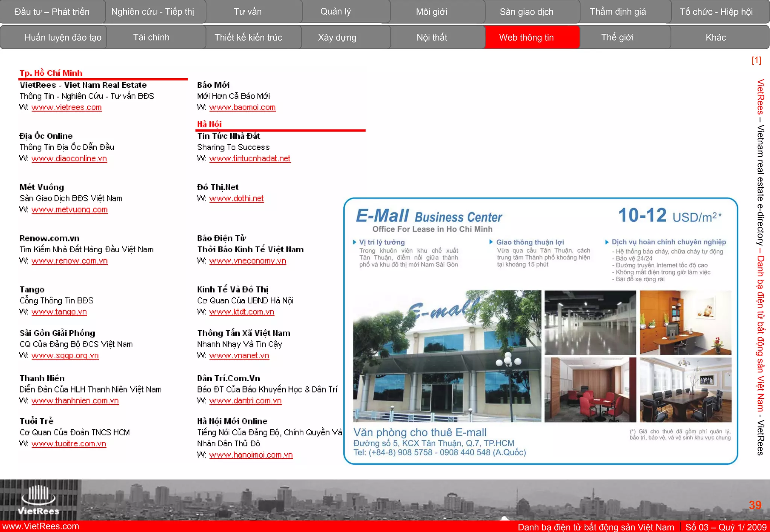The image size is (770, 532).
Task: Click the VietRees logo in footer
Action: click(x=39, y=499)
